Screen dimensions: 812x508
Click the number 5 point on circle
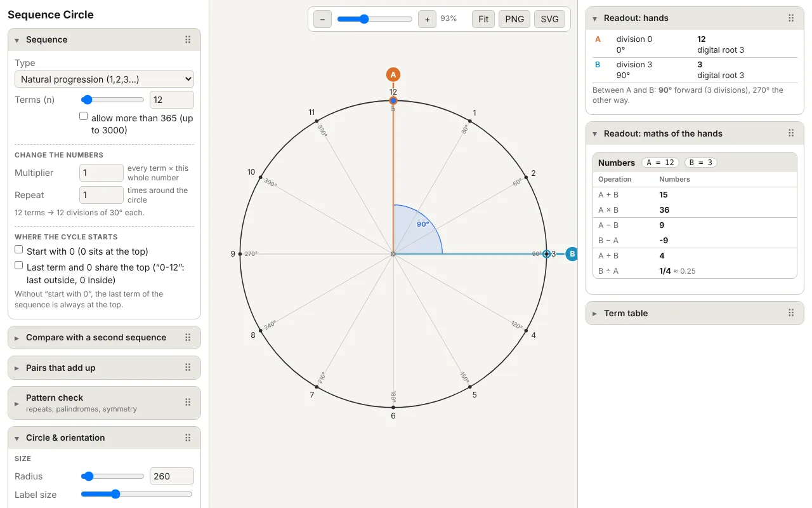(x=470, y=387)
